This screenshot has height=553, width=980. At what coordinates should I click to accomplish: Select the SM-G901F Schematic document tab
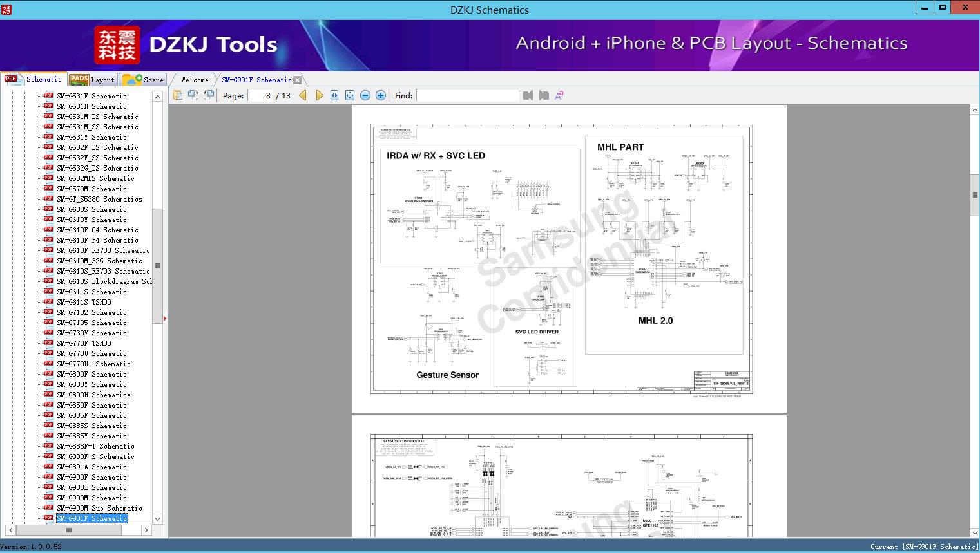tap(256, 80)
